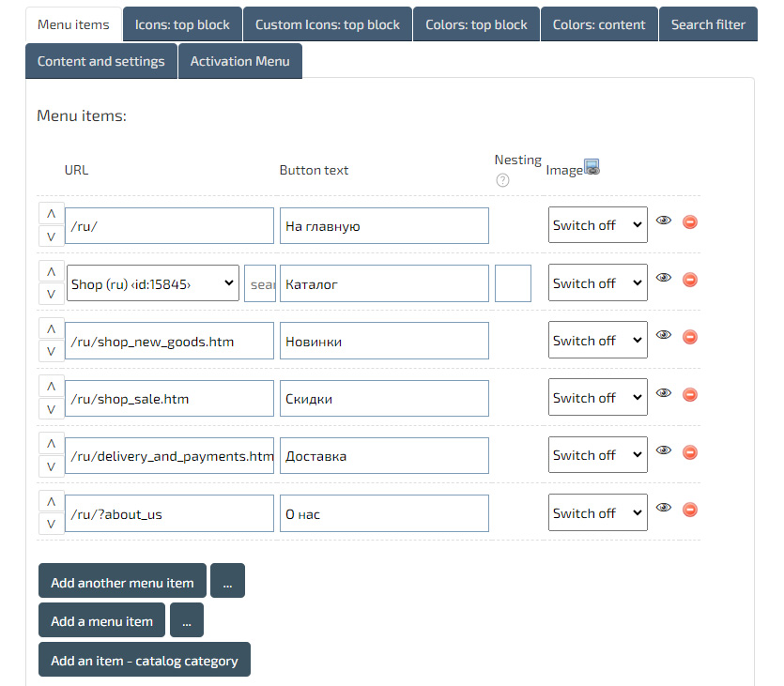Toggle the eye icon for Каталог row
The width and height of the screenshot is (784, 686).
(x=664, y=279)
